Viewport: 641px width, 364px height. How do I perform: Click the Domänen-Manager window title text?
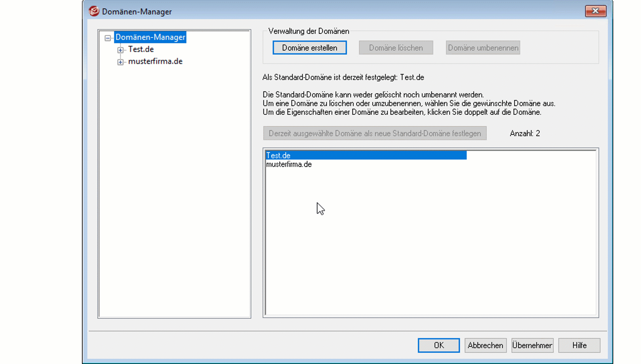click(137, 12)
